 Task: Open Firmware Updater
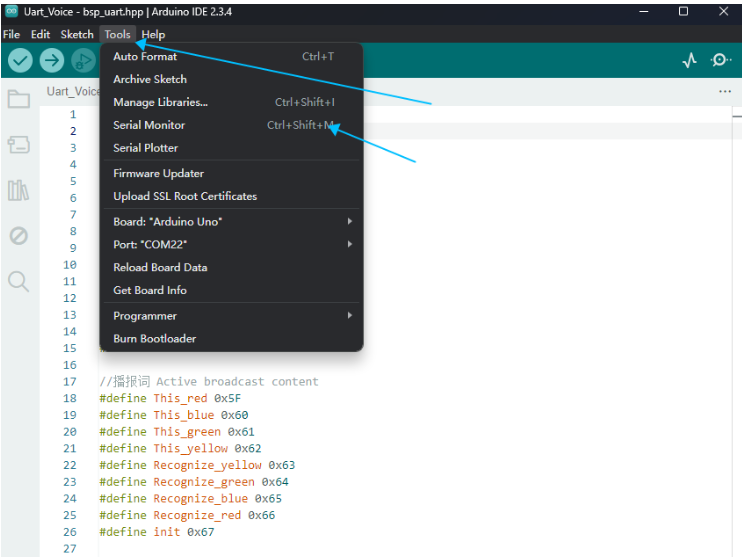(231, 173)
